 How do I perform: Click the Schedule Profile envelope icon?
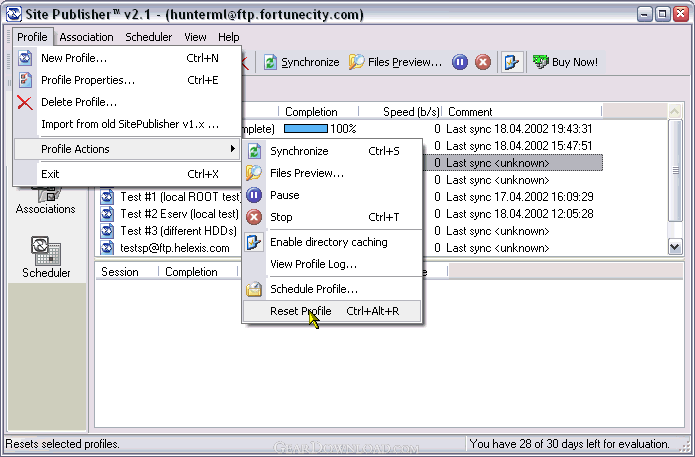coord(254,289)
